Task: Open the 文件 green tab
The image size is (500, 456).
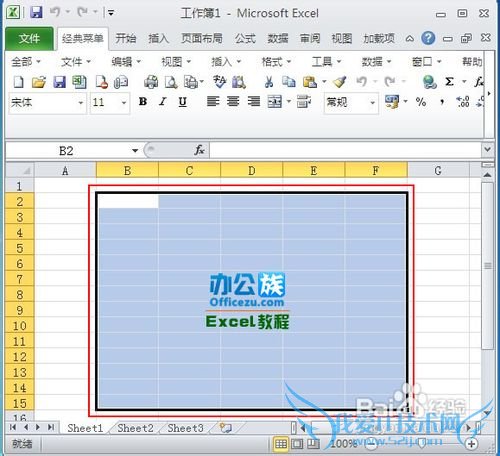Action: (29, 39)
